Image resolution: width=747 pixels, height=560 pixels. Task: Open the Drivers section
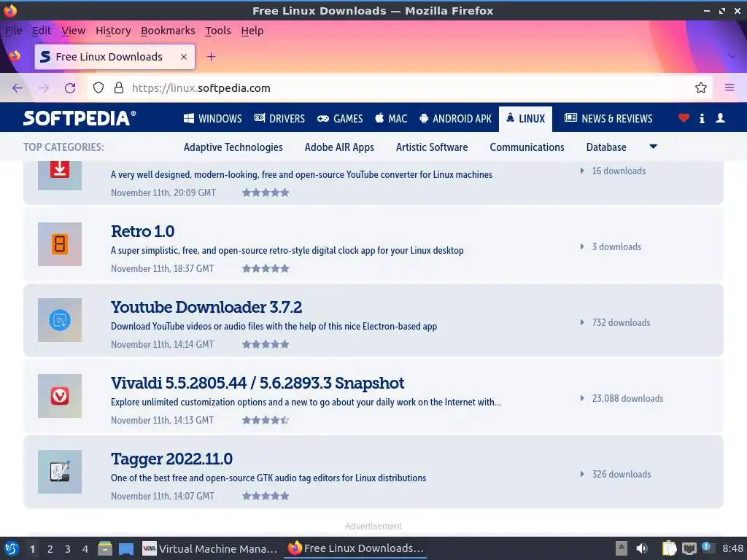click(279, 119)
